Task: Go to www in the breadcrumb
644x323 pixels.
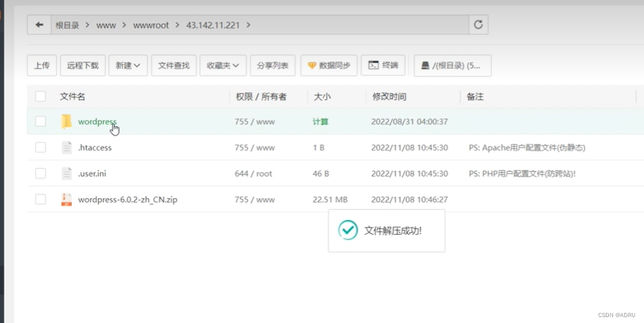Action: [106, 26]
